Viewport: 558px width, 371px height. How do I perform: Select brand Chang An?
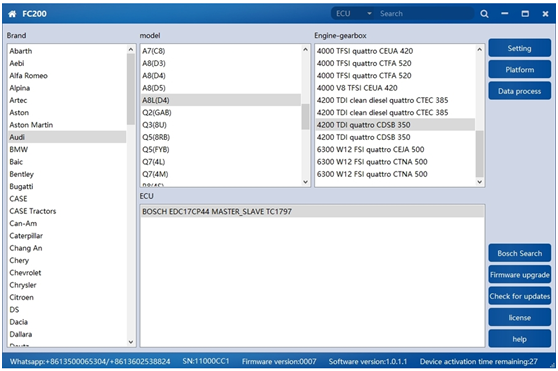(x=67, y=248)
